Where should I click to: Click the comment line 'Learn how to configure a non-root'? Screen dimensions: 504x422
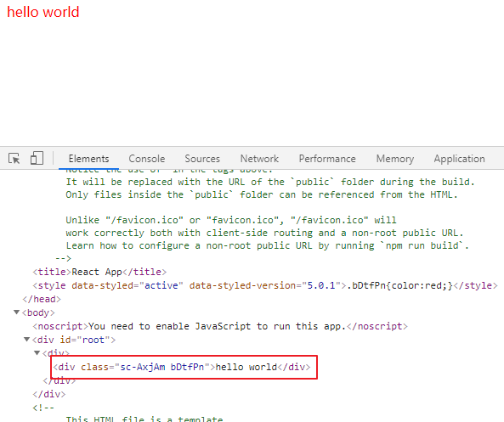tap(268, 245)
